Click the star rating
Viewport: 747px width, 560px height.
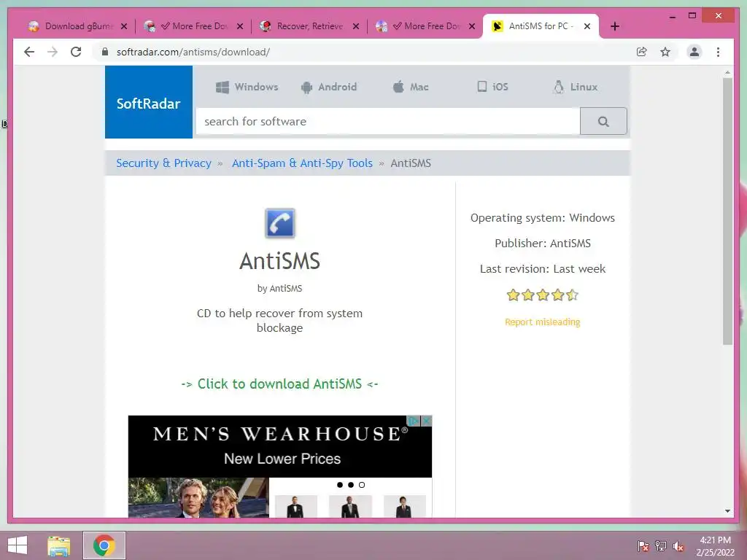543,295
